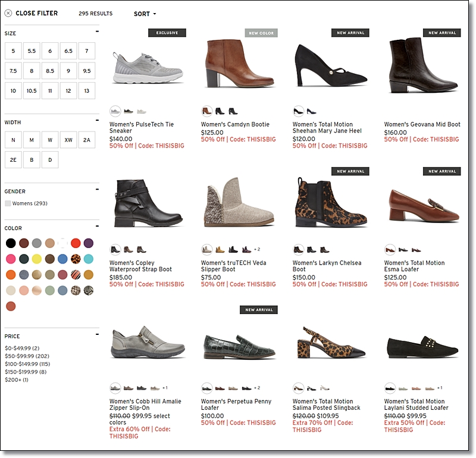Open the PulseTech Tie Sneaker image
Image resolution: width=476 pixels, height=458 pixels.
point(148,68)
